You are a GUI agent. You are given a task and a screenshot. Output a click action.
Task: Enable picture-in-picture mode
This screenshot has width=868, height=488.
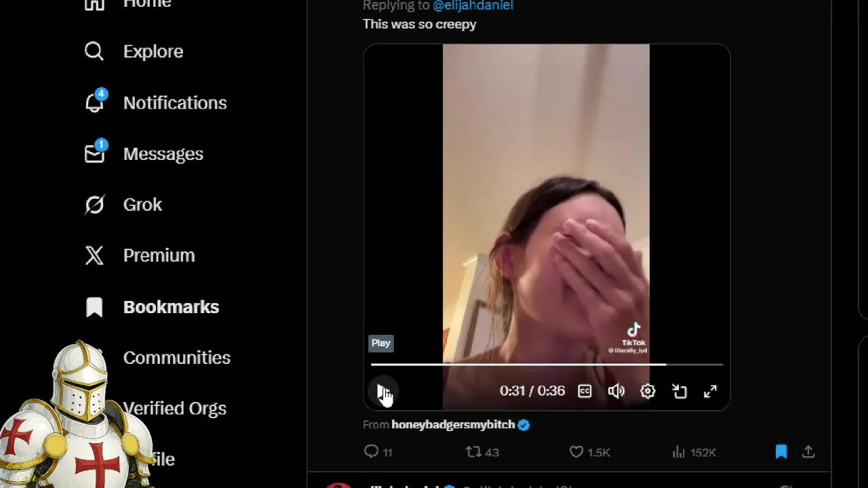click(x=679, y=391)
